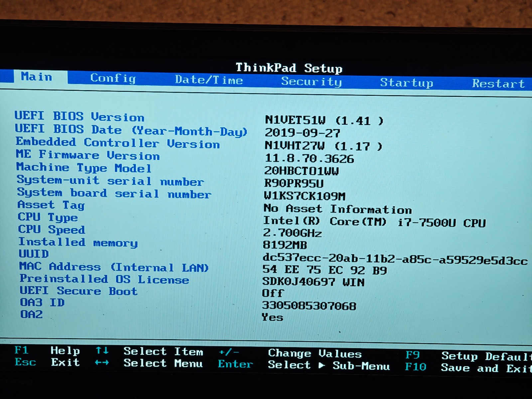Select the CPU Type label

point(48,217)
